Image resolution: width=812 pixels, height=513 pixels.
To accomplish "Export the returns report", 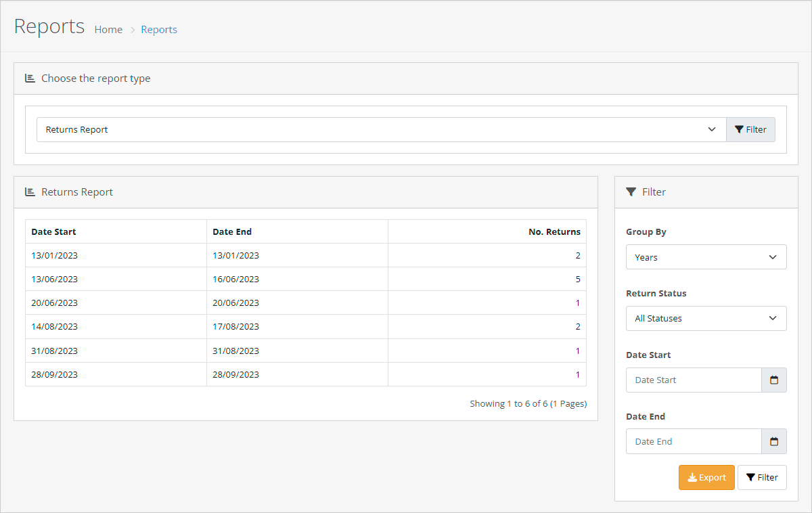I will tap(706, 478).
